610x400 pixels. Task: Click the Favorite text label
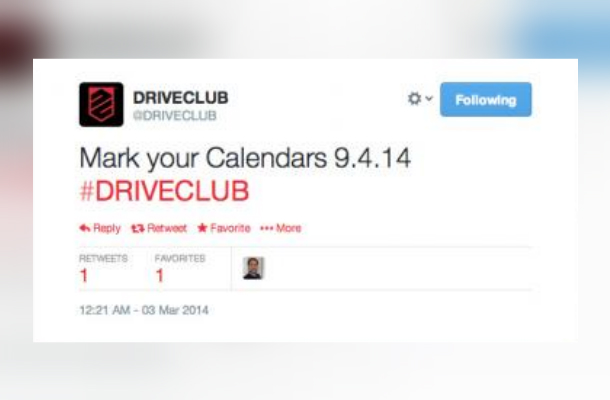point(230,228)
